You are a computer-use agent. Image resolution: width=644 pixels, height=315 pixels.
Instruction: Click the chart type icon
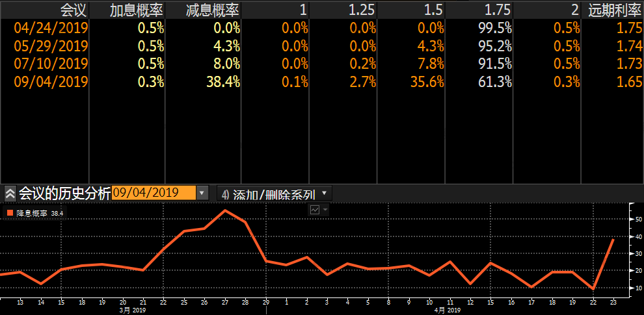pos(315,210)
